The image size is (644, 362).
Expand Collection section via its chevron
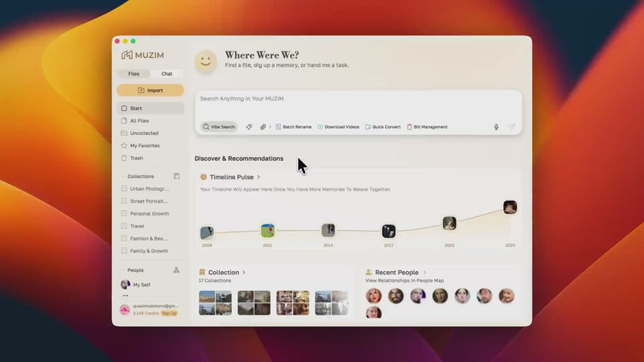click(244, 272)
